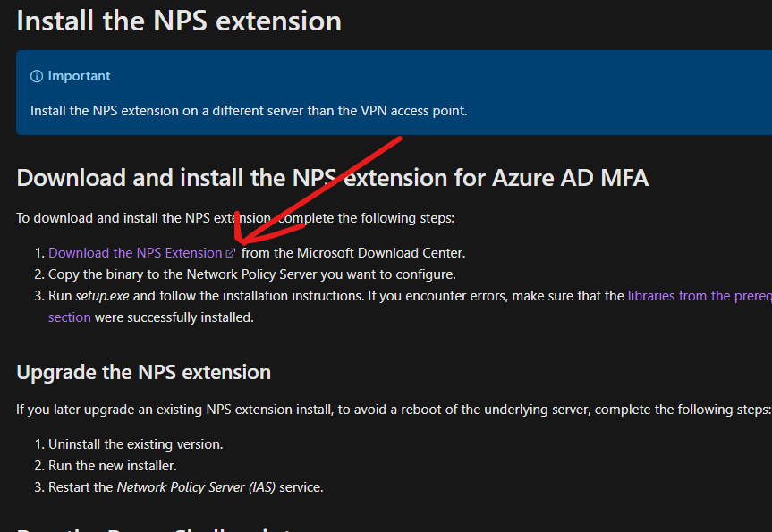Click 'from the Microsoft Download Center.' text
Screen dimensions: 772x532
click(x=353, y=253)
